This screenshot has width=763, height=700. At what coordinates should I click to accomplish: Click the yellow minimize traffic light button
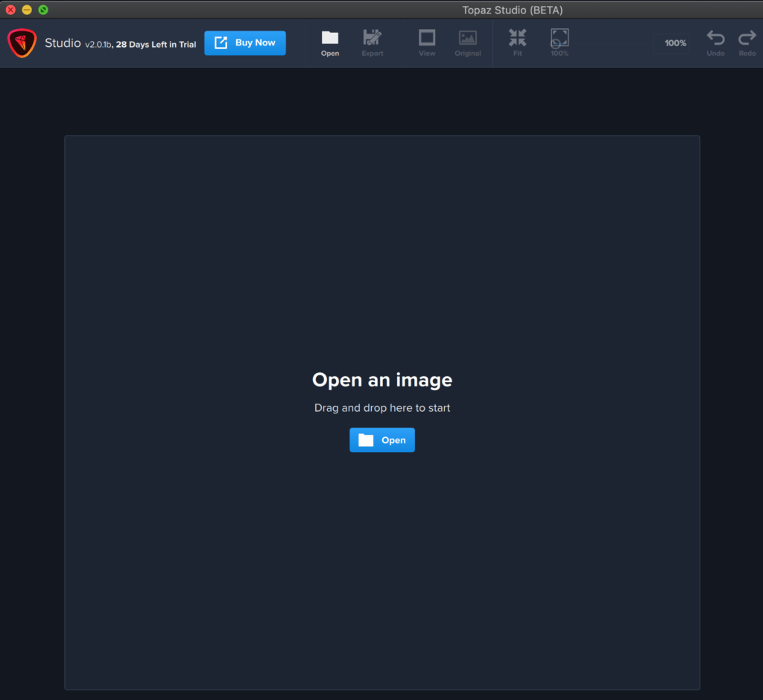pyautogui.click(x=28, y=10)
